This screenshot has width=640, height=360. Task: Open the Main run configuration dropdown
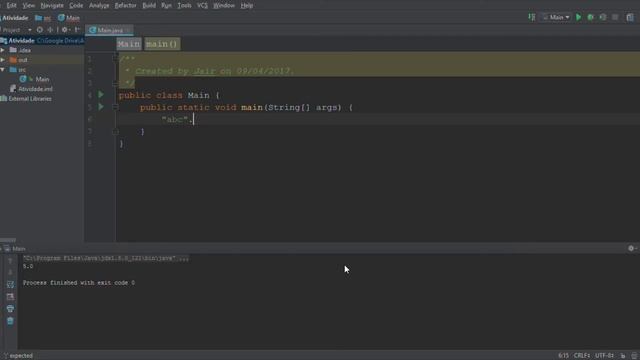pos(556,17)
